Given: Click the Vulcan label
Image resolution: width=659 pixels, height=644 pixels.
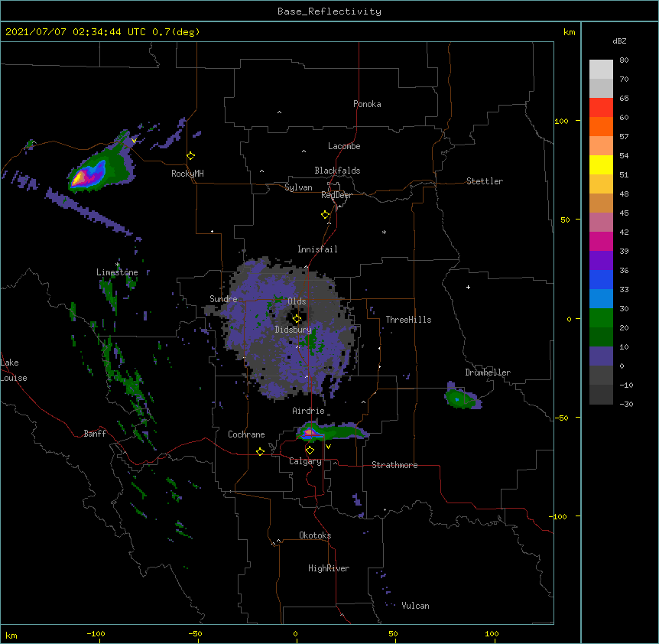Looking at the screenshot, I should pyautogui.click(x=415, y=606).
